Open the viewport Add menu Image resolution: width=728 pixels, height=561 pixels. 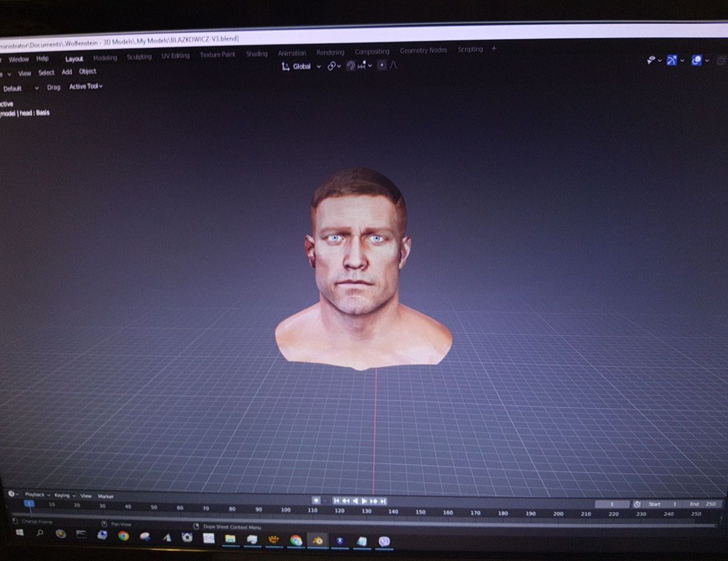67,72
